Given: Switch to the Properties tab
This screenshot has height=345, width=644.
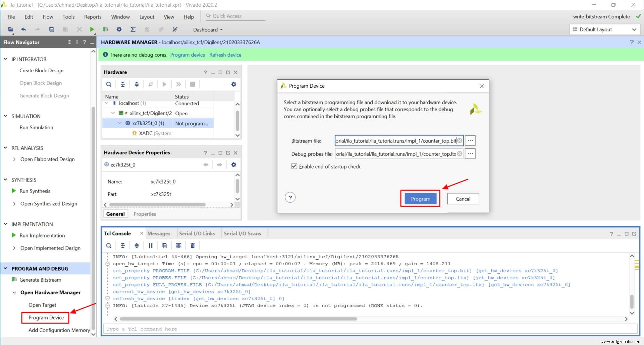Looking at the screenshot, I should click(145, 214).
